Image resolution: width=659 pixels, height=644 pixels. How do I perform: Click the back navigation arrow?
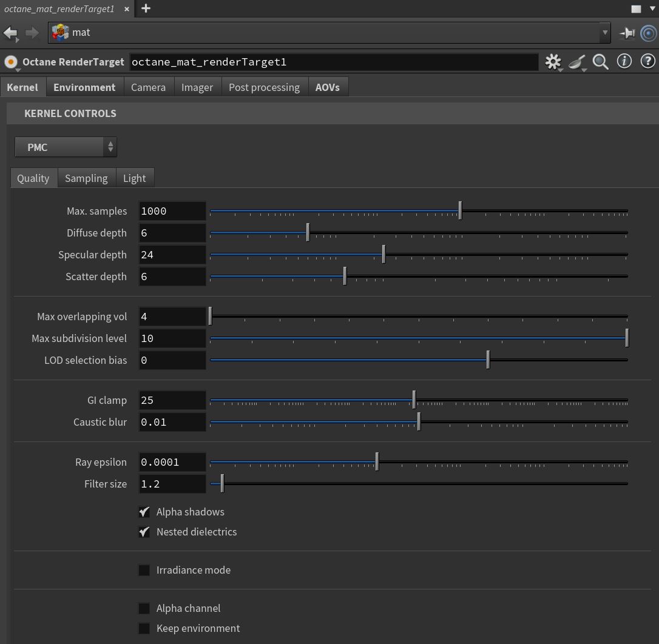10,33
